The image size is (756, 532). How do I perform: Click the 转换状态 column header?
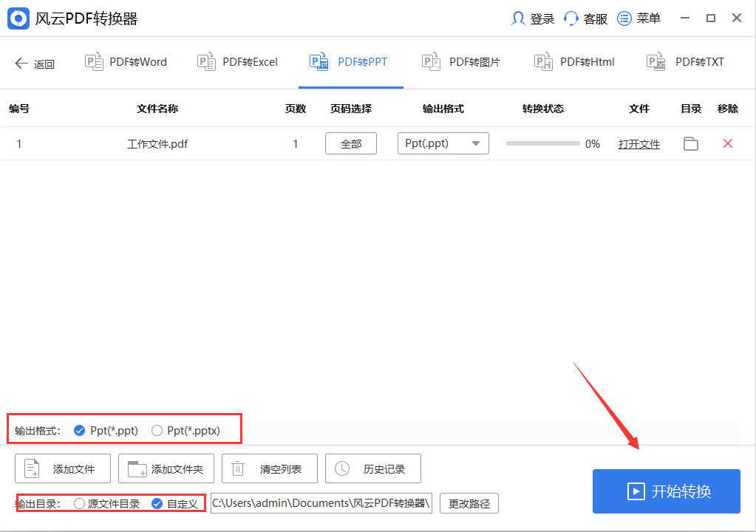pyautogui.click(x=543, y=109)
